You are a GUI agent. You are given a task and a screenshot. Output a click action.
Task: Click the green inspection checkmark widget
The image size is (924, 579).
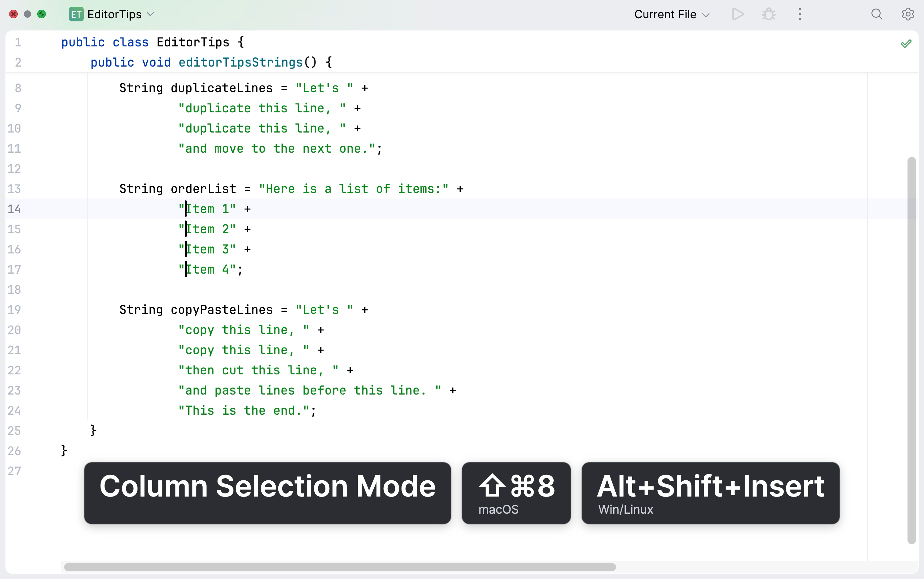tap(906, 44)
